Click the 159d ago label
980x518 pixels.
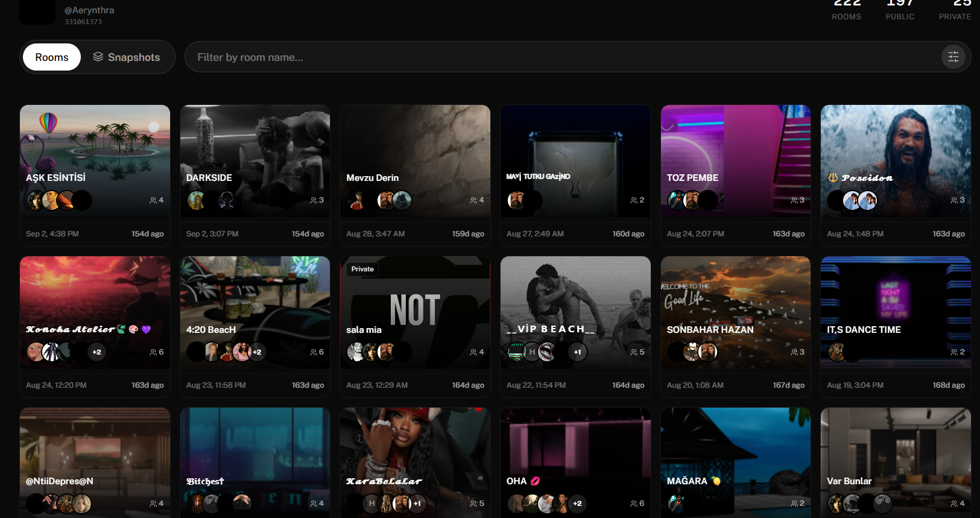[x=468, y=234]
